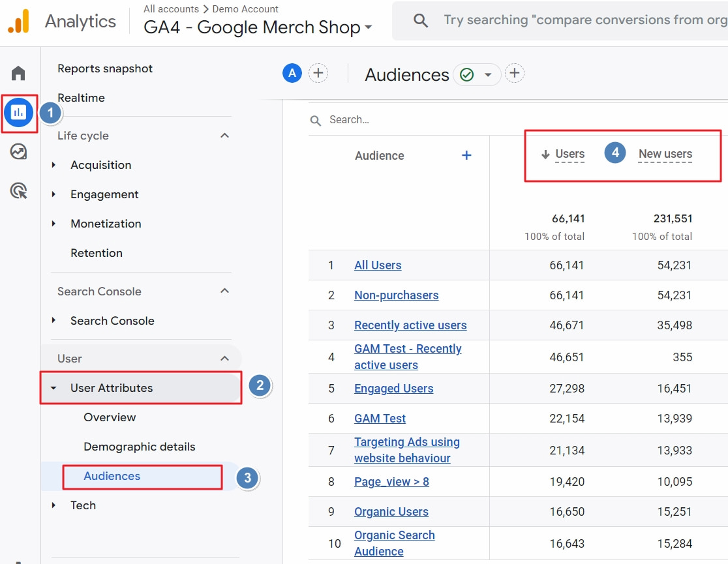Expand the Acquisition menu item
728x564 pixels.
tap(100, 165)
